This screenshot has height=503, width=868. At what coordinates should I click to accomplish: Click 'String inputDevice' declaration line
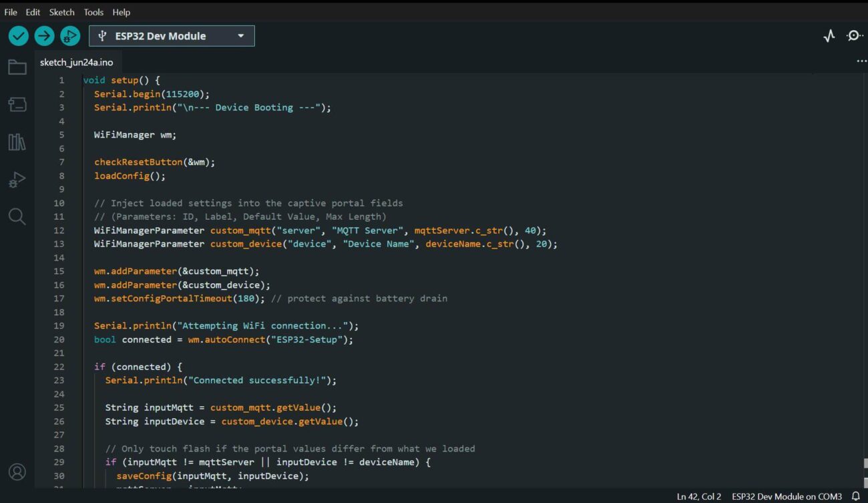click(232, 422)
